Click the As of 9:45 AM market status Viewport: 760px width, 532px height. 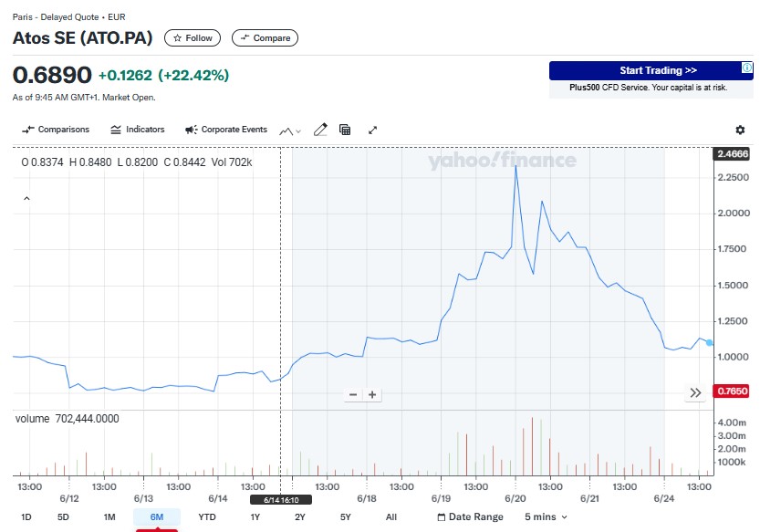[84, 98]
